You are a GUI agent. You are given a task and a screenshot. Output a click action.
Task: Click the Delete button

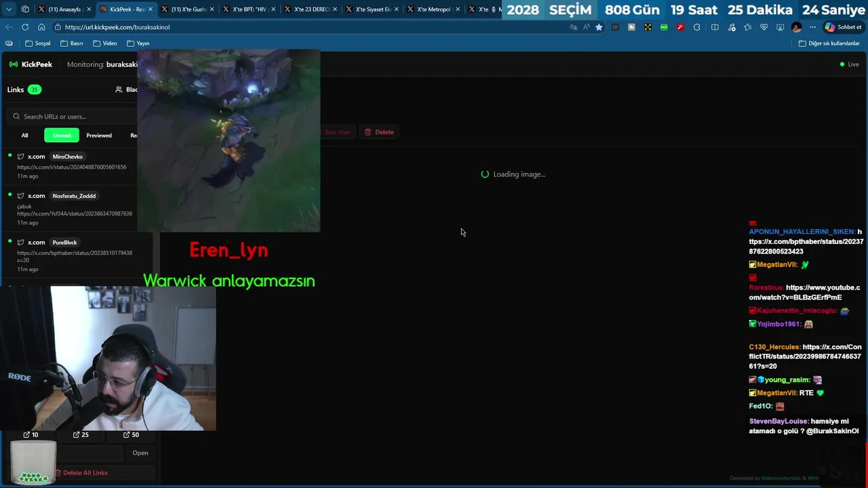pos(379,132)
